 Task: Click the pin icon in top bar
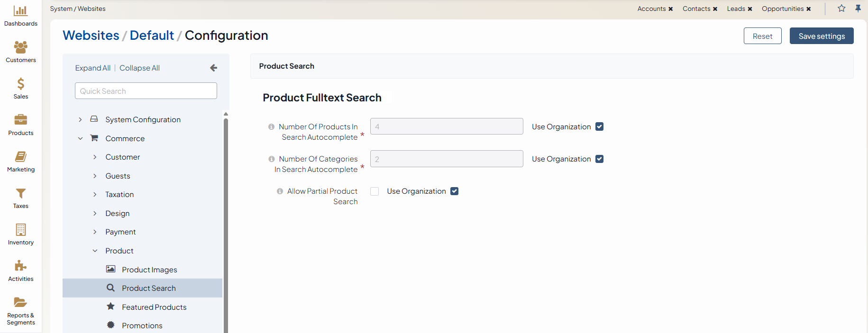tap(858, 9)
